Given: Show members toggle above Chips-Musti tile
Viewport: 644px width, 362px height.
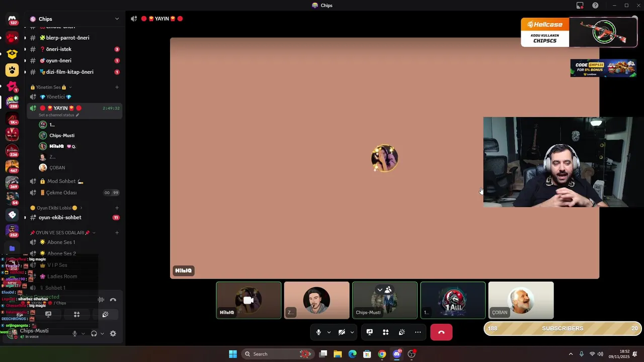Looking at the screenshot, I should click(x=384, y=290).
